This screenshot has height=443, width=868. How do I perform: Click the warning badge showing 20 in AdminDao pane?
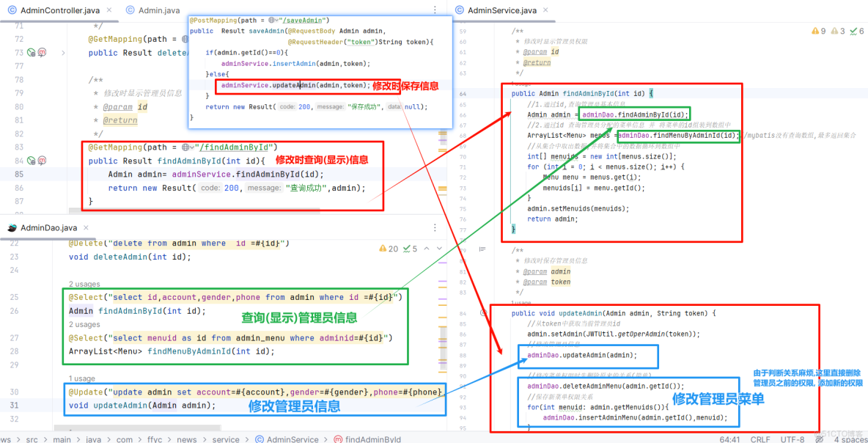click(x=387, y=249)
